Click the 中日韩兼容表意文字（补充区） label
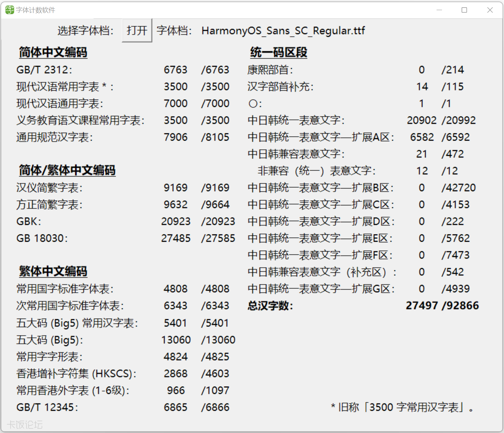The height and width of the screenshot is (433, 504). (322, 272)
